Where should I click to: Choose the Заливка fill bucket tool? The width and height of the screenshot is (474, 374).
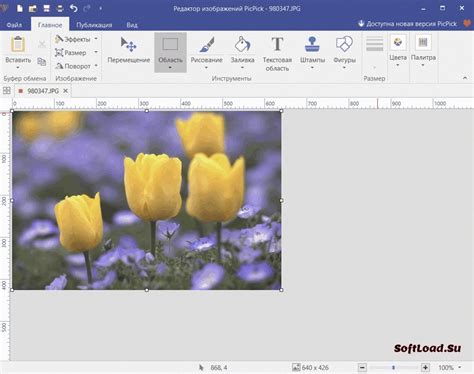click(x=242, y=51)
